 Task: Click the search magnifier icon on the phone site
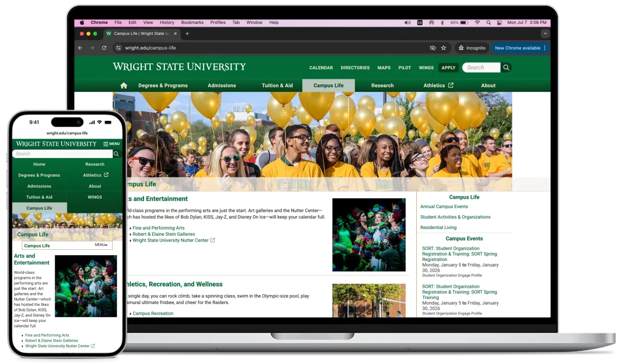(116, 153)
